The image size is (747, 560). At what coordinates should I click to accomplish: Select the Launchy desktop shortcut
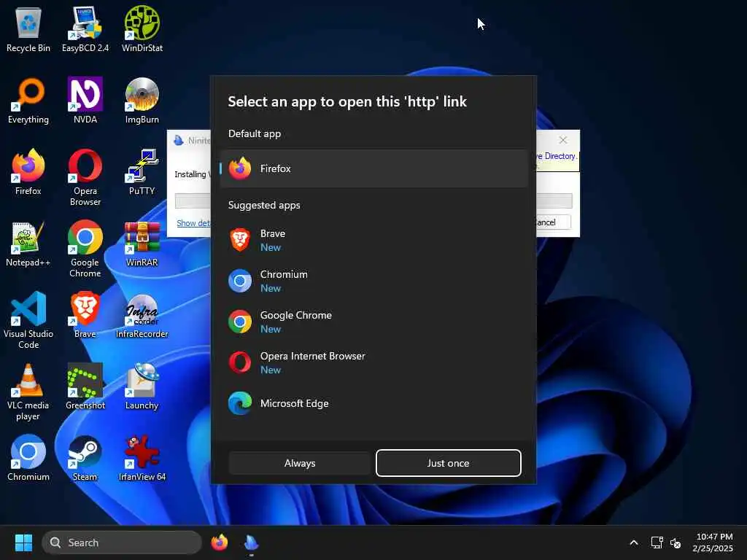click(142, 386)
